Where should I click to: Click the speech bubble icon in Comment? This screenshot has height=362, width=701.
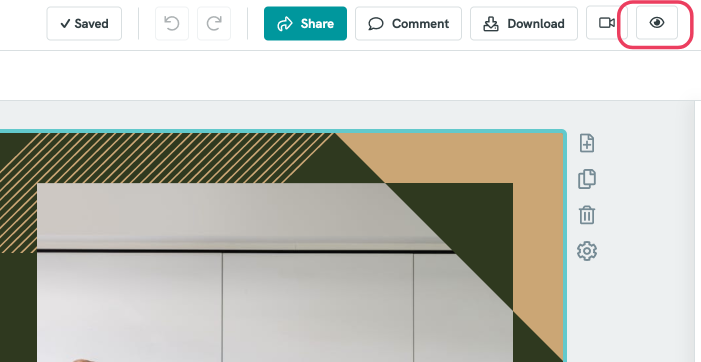click(x=376, y=24)
